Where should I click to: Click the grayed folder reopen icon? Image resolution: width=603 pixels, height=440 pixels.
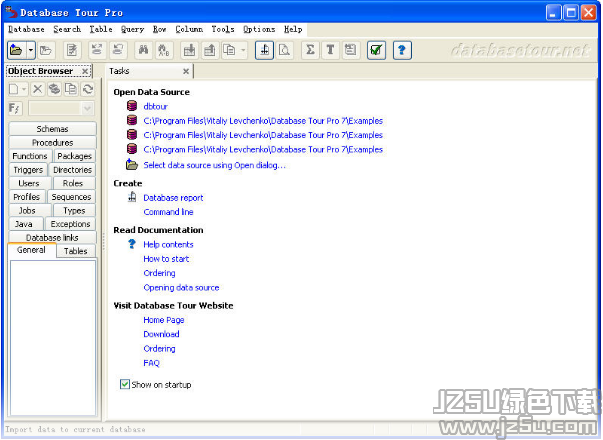tap(46, 50)
